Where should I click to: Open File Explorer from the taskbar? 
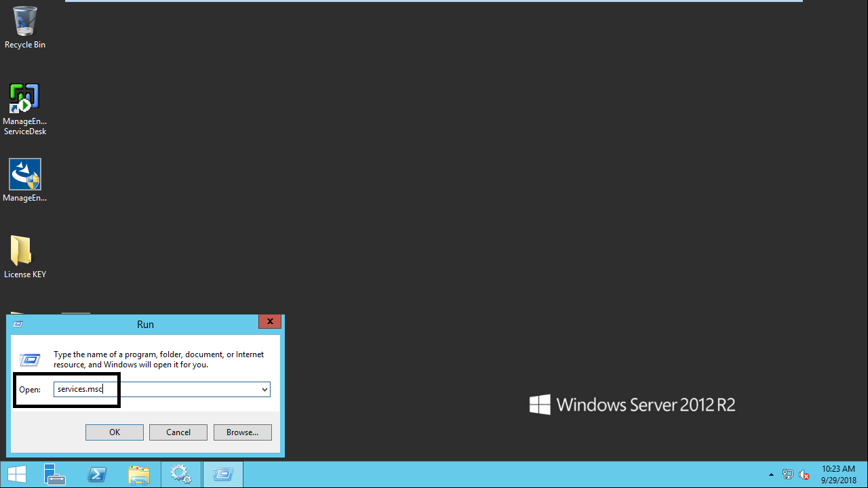click(139, 474)
